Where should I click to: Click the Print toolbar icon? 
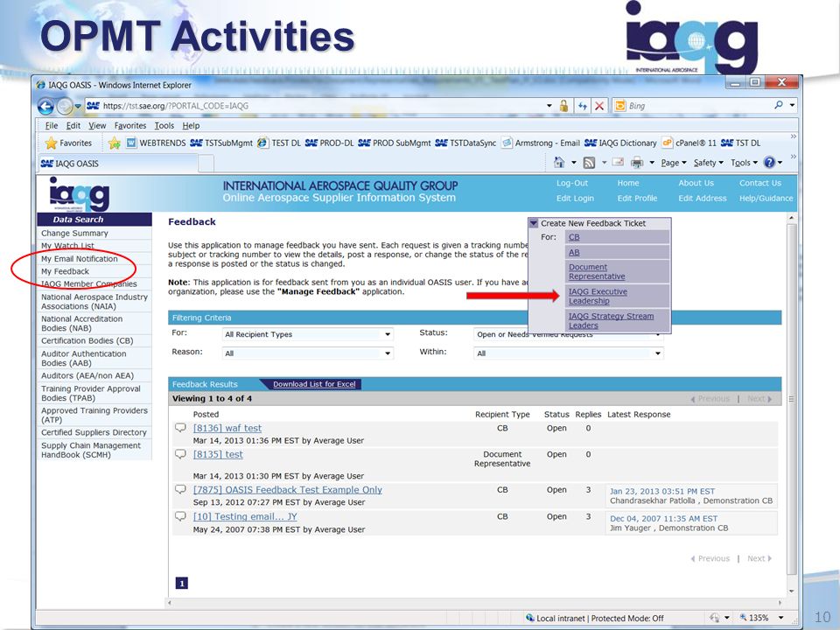[x=637, y=163]
